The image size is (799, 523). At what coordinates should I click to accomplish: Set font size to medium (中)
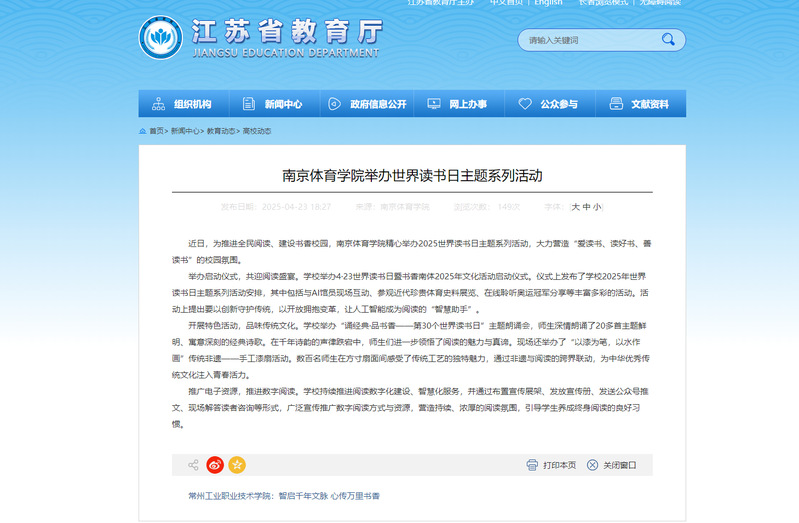coord(586,207)
